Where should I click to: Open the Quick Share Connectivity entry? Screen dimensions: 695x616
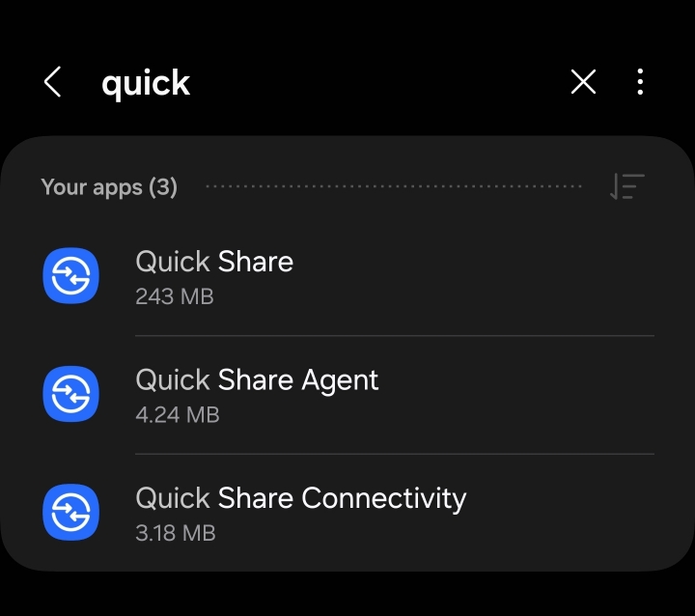coord(347,513)
